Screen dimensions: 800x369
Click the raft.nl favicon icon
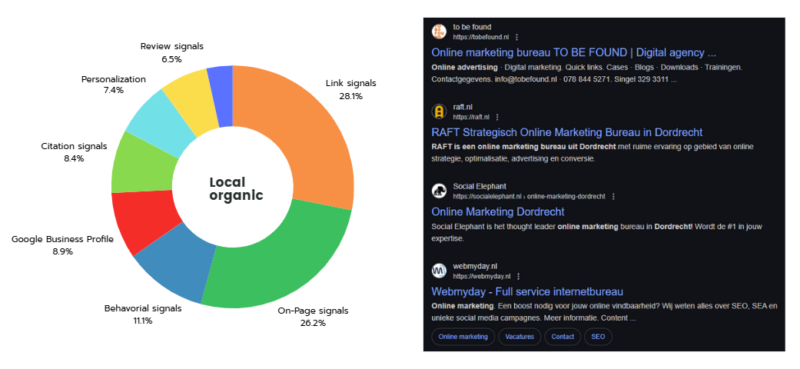point(439,111)
